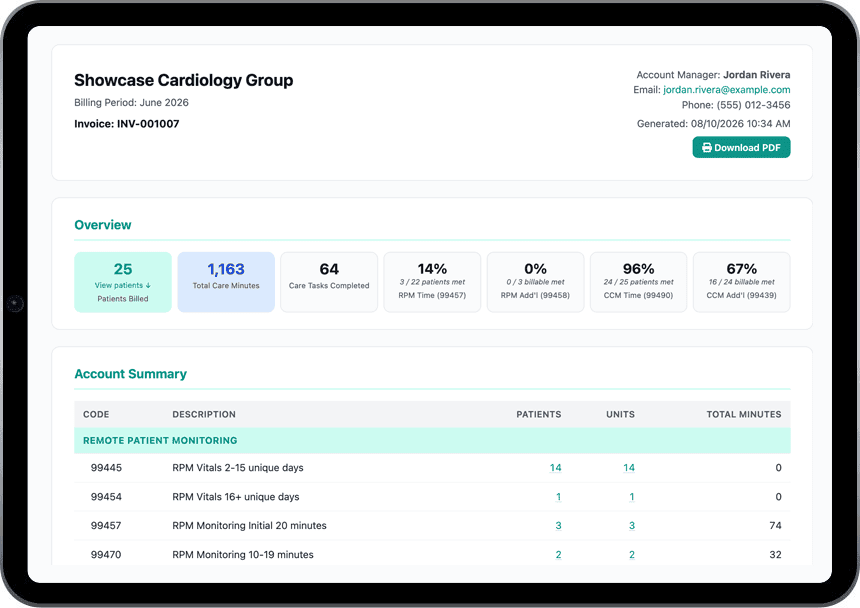Click the printer icon in Download PDF
This screenshot has height=608, width=860.
pyautogui.click(x=706, y=147)
